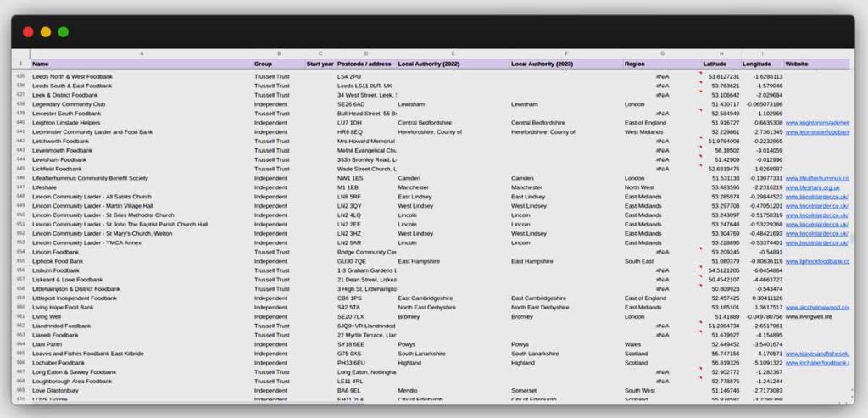
Task: Select Leicester South Foodbank cell
Action: coord(142,114)
